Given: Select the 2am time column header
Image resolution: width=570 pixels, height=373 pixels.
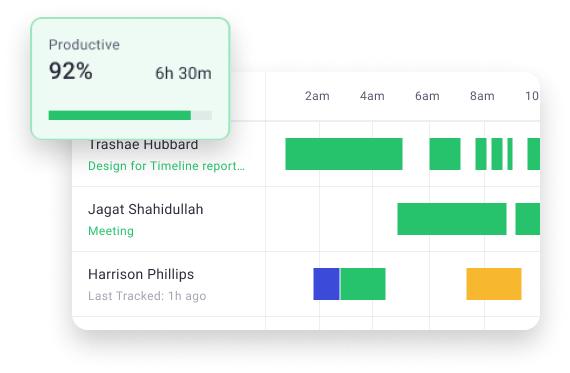Looking at the screenshot, I should (317, 96).
